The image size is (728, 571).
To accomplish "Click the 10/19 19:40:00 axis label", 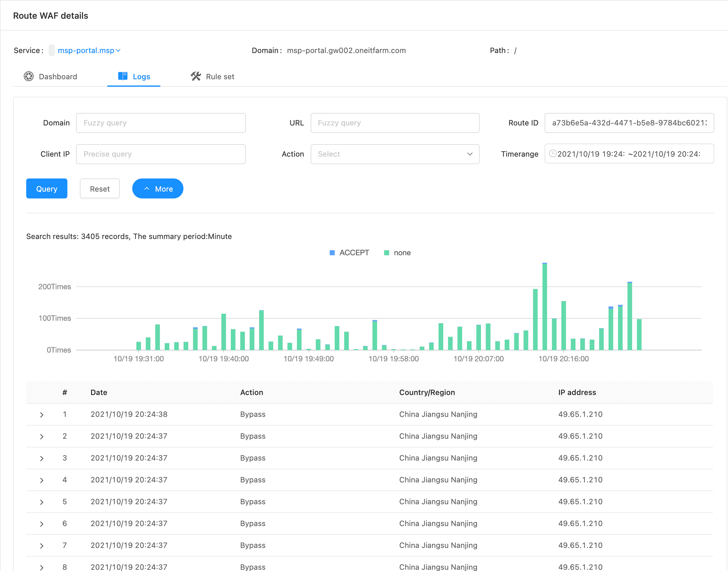I will point(224,359).
